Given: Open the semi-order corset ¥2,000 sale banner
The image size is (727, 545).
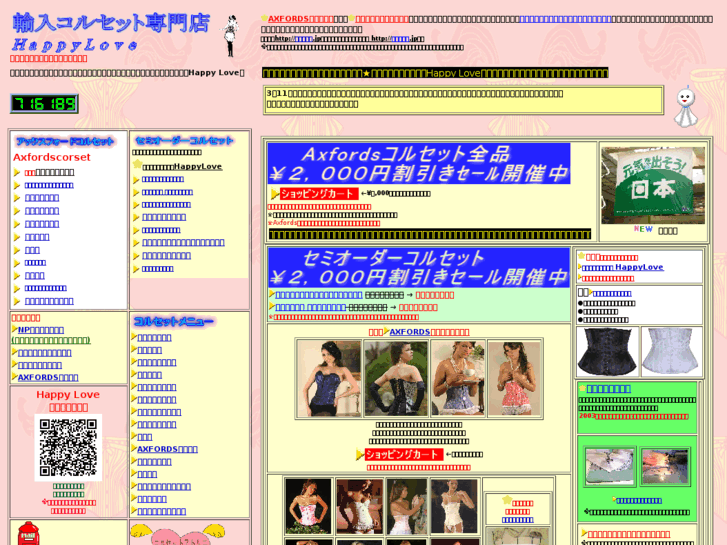Looking at the screenshot, I should [419, 268].
